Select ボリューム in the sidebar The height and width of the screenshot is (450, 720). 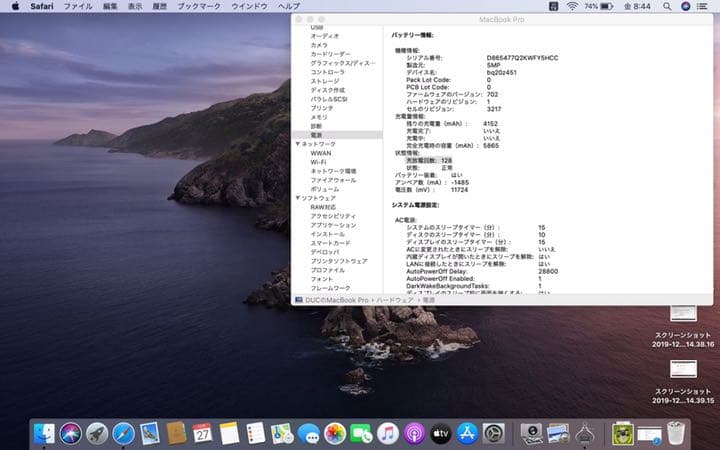325,189
